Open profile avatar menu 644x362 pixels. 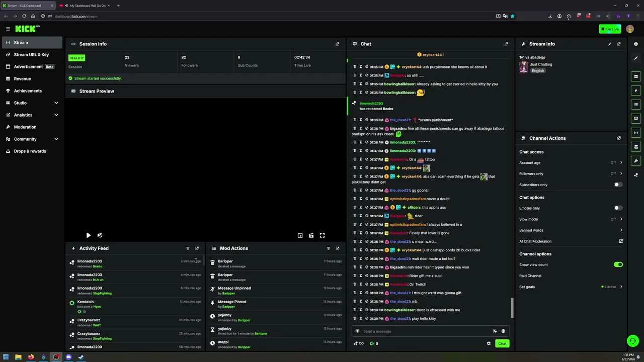[x=630, y=29]
